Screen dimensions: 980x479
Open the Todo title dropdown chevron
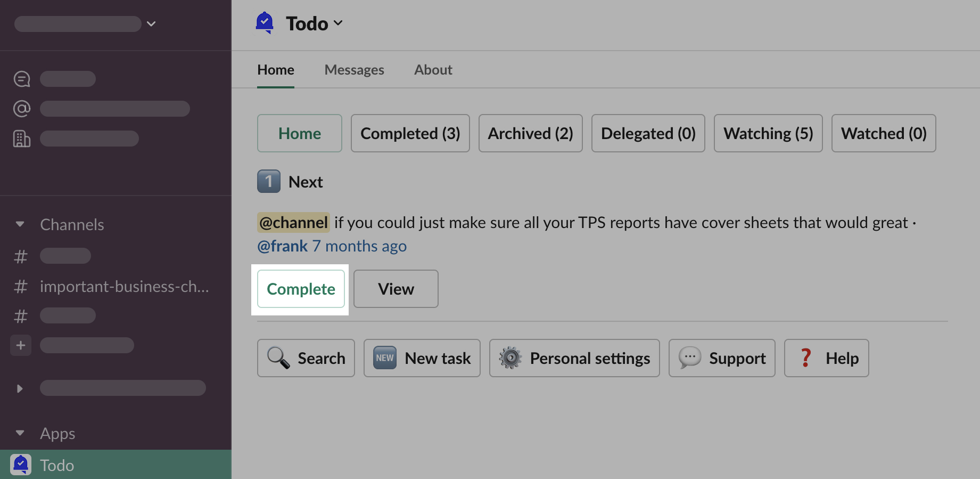[338, 23]
